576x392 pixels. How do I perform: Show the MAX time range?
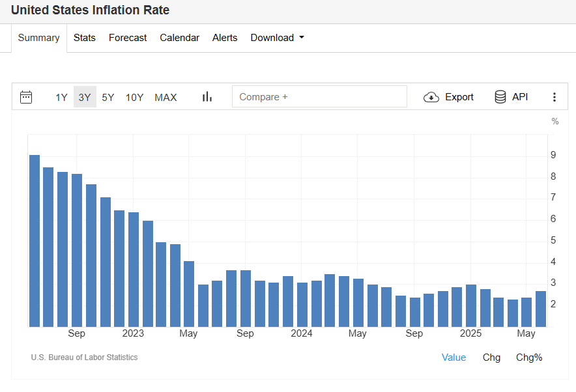pyautogui.click(x=166, y=97)
